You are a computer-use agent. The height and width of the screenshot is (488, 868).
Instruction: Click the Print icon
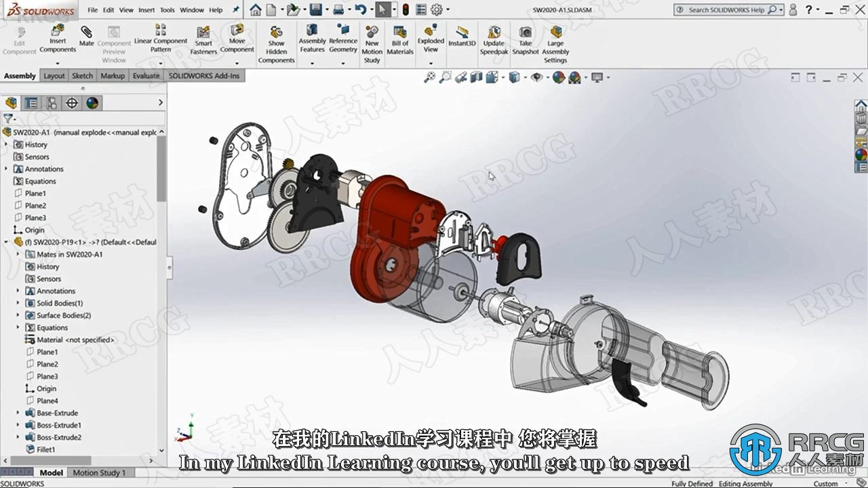click(x=338, y=9)
